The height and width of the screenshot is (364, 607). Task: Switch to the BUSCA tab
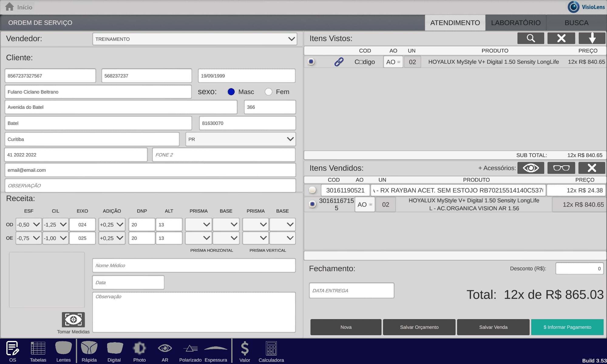(x=576, y=23)
